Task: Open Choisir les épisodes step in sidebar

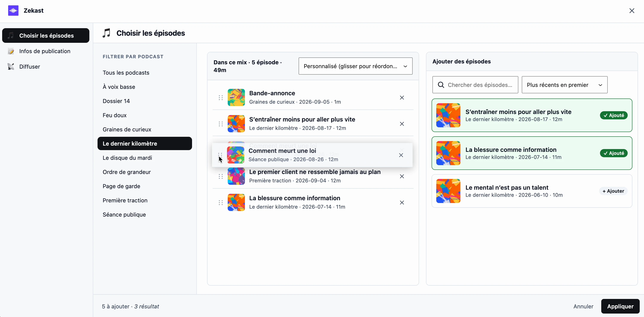Action: 46,35
